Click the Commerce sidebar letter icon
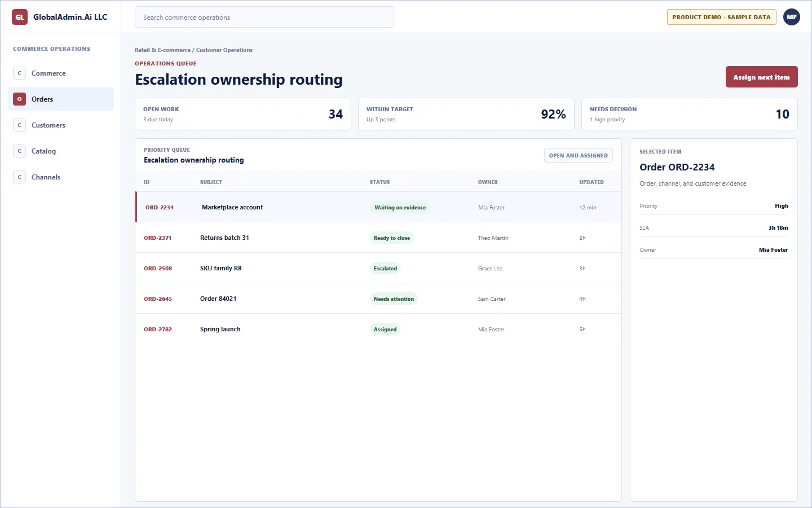This screenshot has height=508, width=812. pyautogui.click(x=20, y=73)
